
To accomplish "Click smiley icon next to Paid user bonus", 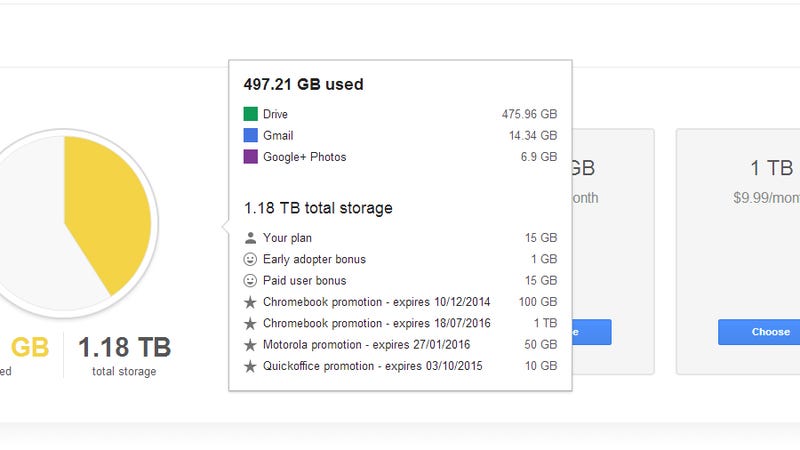I will point(250,281).
